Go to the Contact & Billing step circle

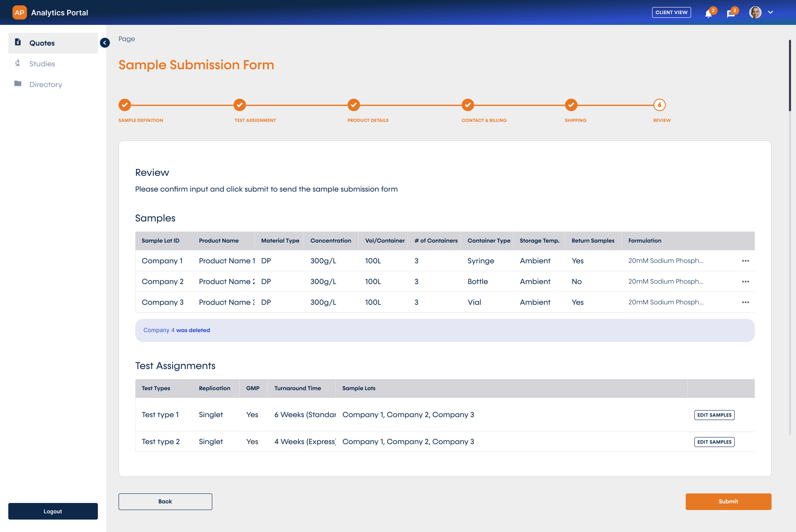468,105
